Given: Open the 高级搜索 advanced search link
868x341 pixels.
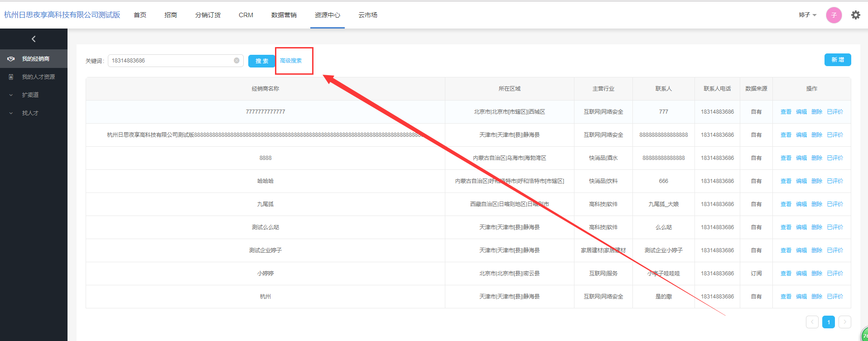Looking at the screenshot, I should 291,61.
